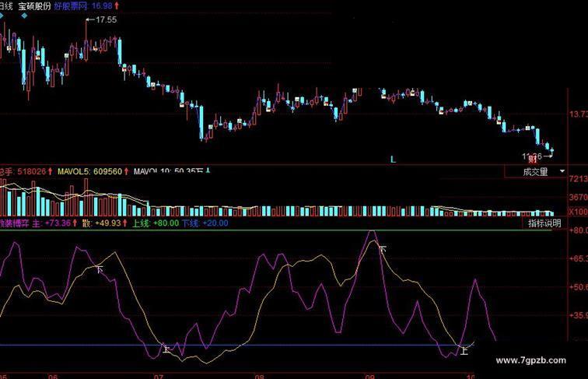588x379 pixels.
Task: Click the 上 signal marker near October crossover
Action: coord(464,351)
